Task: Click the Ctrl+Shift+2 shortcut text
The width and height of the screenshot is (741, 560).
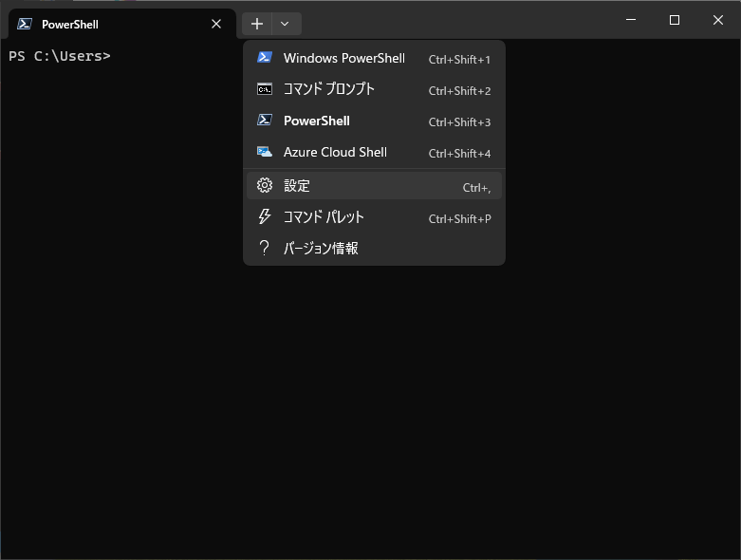Action: (459, 91)
